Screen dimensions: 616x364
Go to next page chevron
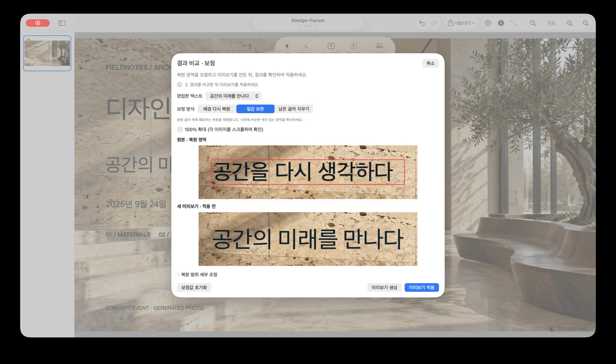coord(317,26)
